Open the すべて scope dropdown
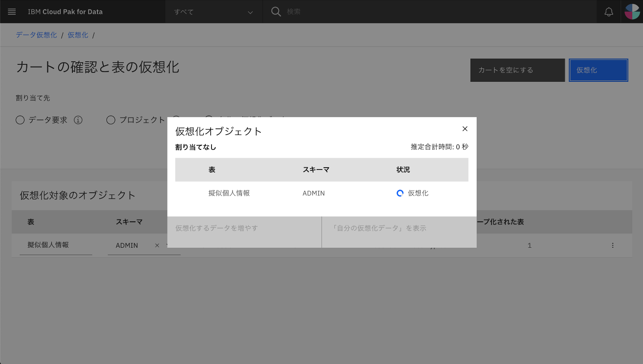 (x=213, y=12)
